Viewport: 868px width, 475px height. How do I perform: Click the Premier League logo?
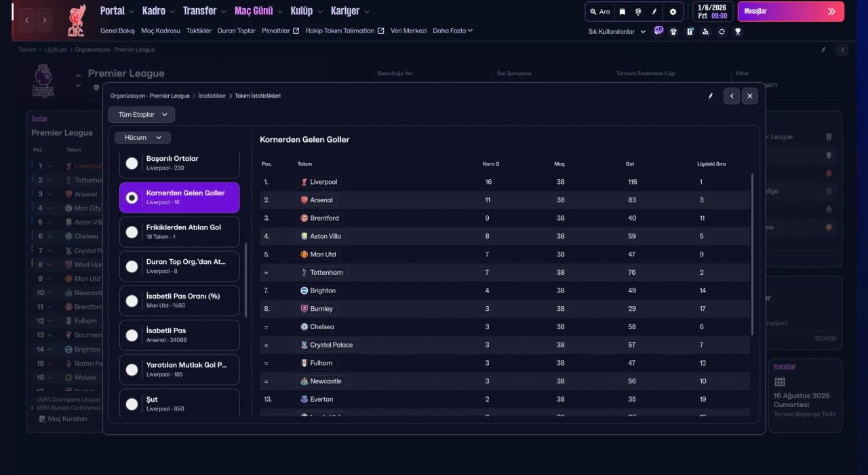[43, 80]
